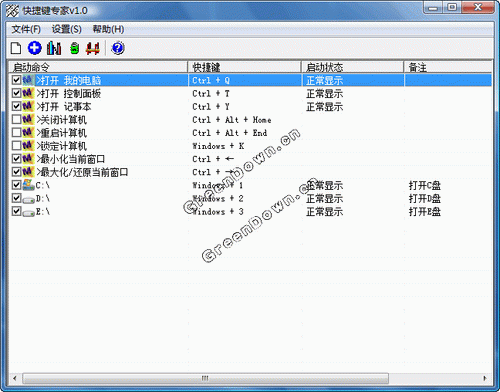Select the 最小化当前窗口 row text

pyautogui.click(x=71, y=159)
